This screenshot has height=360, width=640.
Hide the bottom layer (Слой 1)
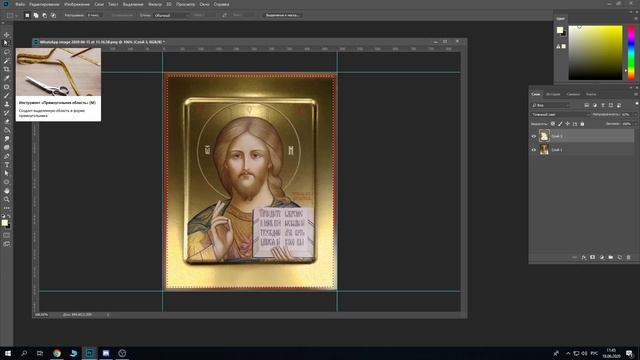(x=533, y=150)
